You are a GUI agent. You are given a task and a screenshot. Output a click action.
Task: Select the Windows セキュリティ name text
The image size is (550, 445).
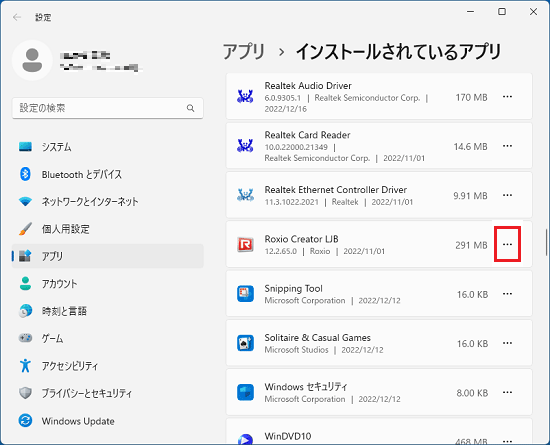pos(306,387)
